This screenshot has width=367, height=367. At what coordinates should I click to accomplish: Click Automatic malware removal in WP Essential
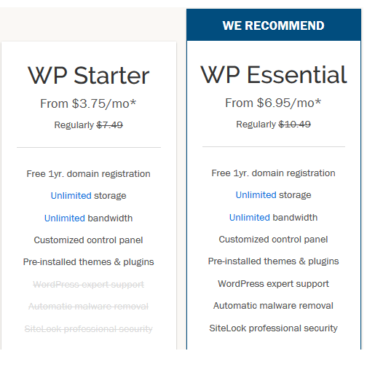click(x=273, y=306)
